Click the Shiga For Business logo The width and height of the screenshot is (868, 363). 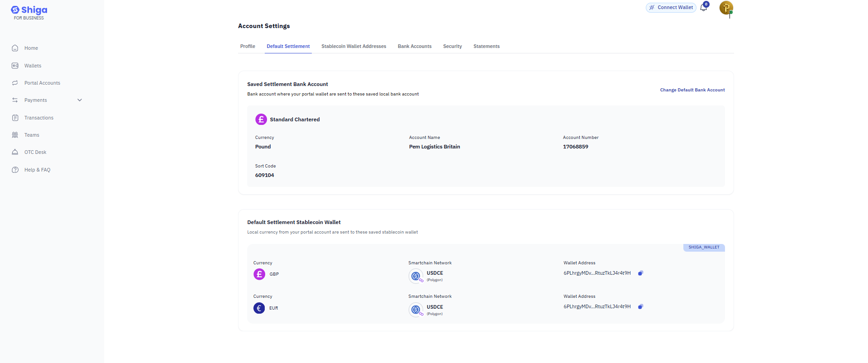click(29, 13)
